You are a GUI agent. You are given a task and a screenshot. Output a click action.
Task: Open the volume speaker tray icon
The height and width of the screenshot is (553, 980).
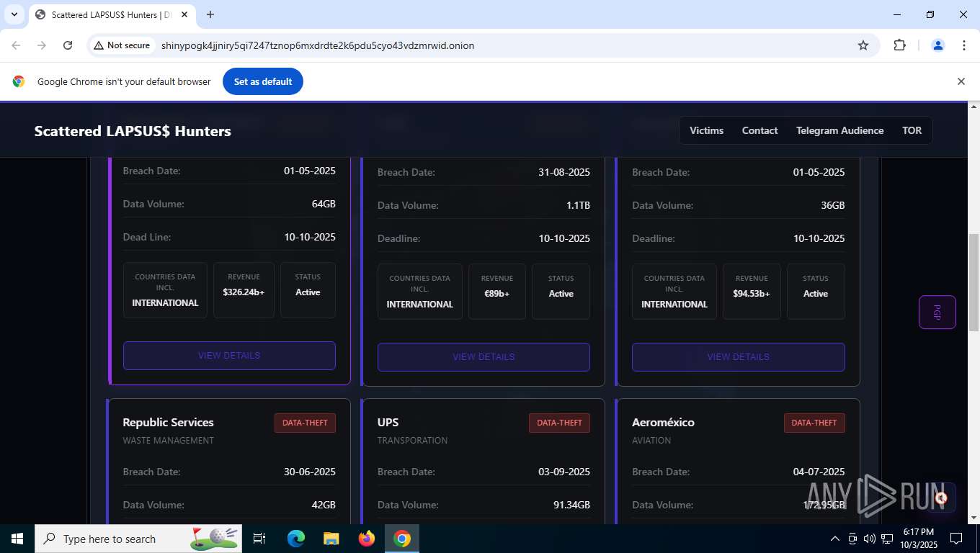pyautogui.click(x=870, y=539)
